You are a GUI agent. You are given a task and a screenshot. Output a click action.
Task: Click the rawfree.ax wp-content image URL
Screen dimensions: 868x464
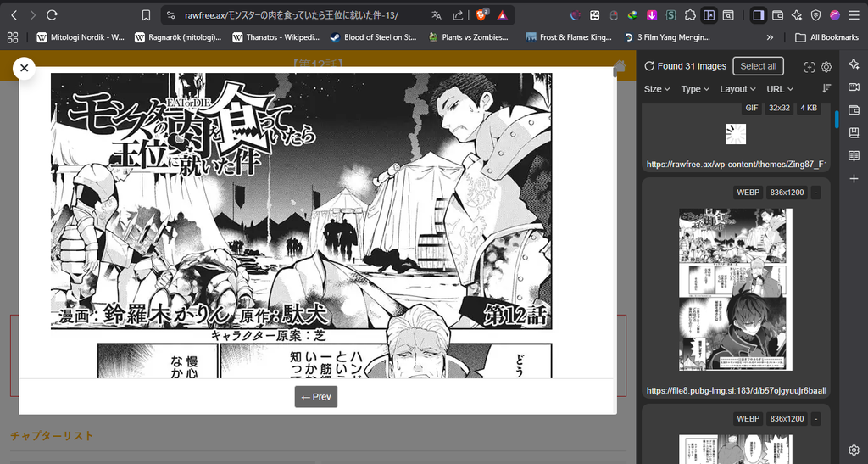coord(736,165)
